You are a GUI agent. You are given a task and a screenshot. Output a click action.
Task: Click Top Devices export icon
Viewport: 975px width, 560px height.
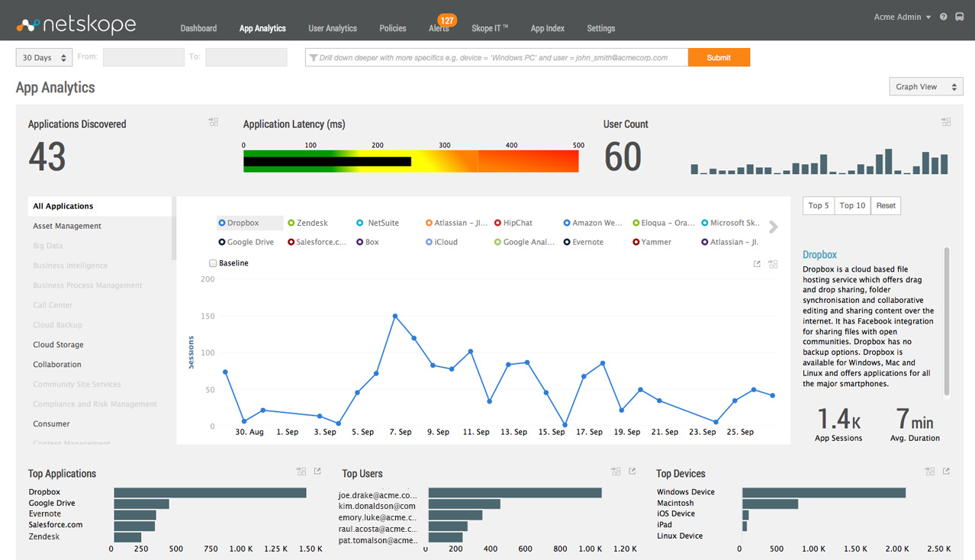click(946, 471)
